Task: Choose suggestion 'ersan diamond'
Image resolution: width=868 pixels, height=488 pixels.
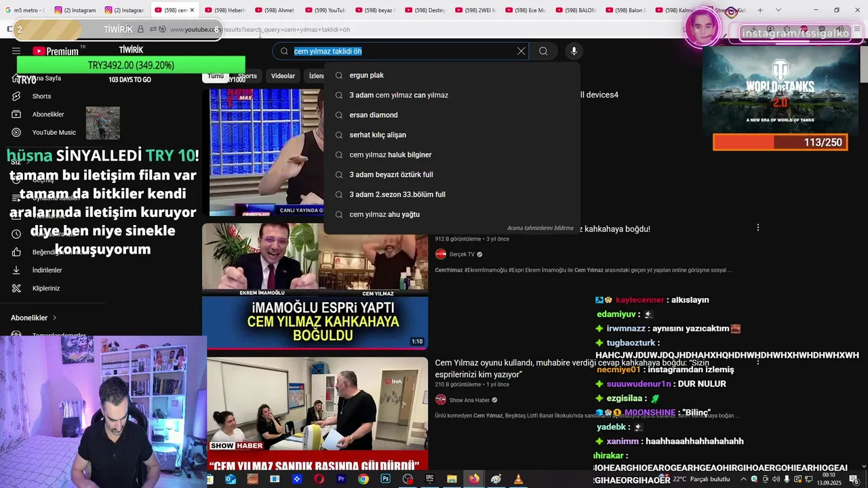Action: tap(452, 115)
